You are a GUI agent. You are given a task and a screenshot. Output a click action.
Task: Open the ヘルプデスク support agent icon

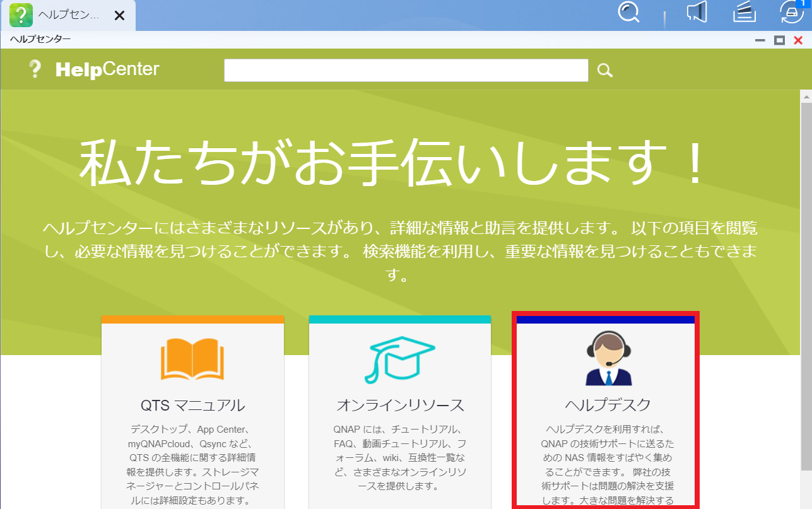tap(608, 358)
